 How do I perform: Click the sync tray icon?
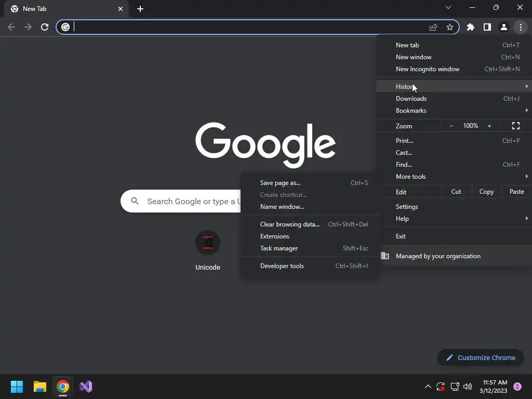click(441, 387)
